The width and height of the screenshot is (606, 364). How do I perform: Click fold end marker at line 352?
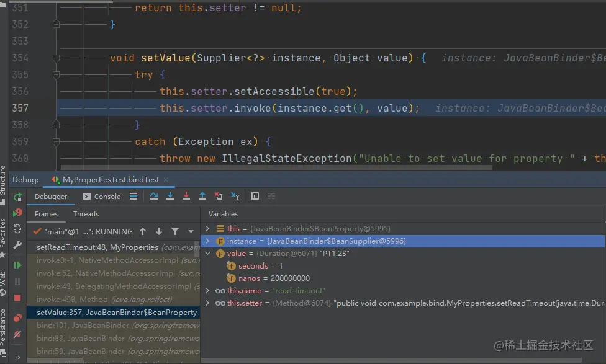pos(56,24)
